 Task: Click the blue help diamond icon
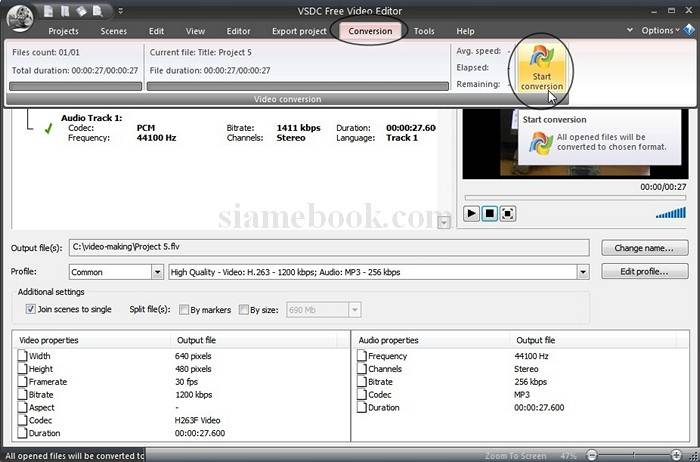[x=688, y=30]
